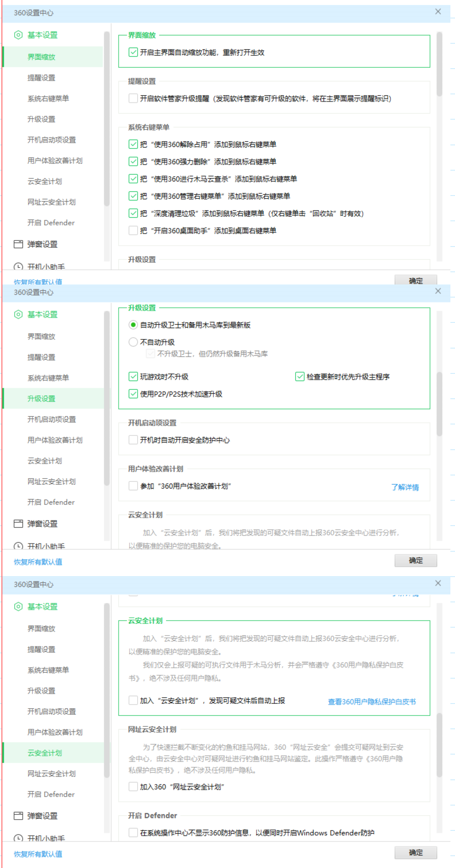The height and width of the screenshot is (868, 455).
Task: Click 弹窗设置 icon in the 云安全计划 window
Action: click(18, 816)
